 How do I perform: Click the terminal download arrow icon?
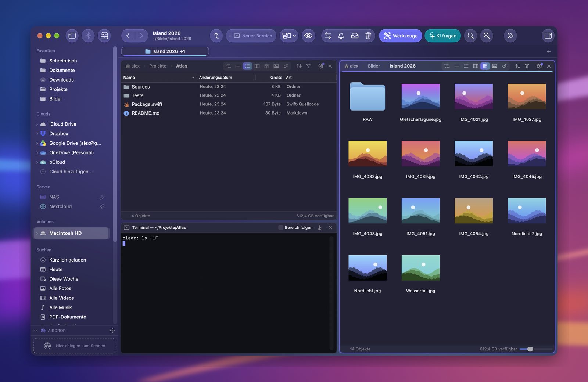[x=319, y=228]
